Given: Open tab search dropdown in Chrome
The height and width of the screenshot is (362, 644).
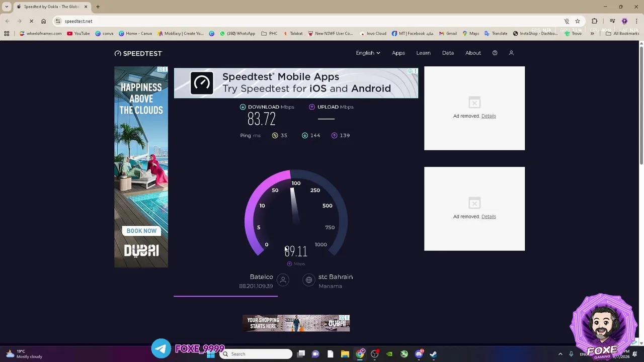Looking at the screenshot, I should pos(7,7).
